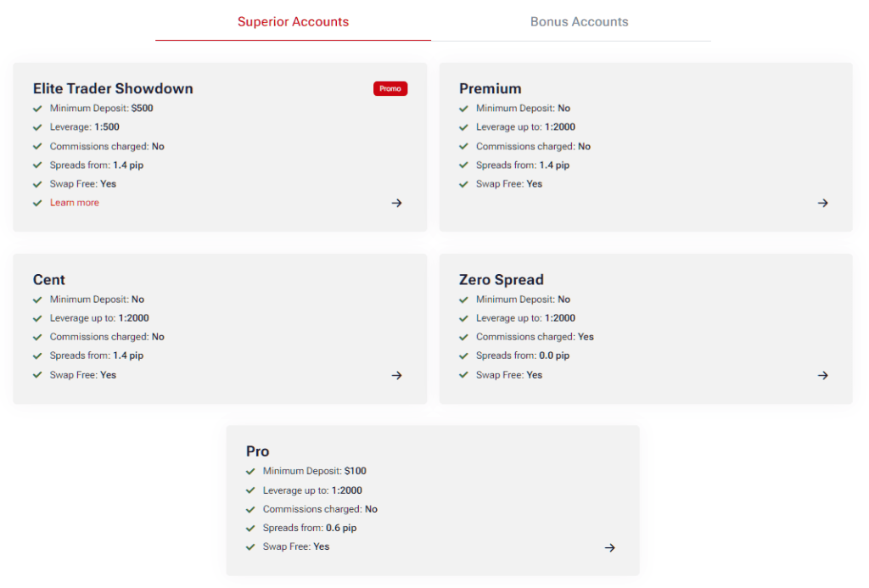Click the Premium account arrow icon

(822, 203)
